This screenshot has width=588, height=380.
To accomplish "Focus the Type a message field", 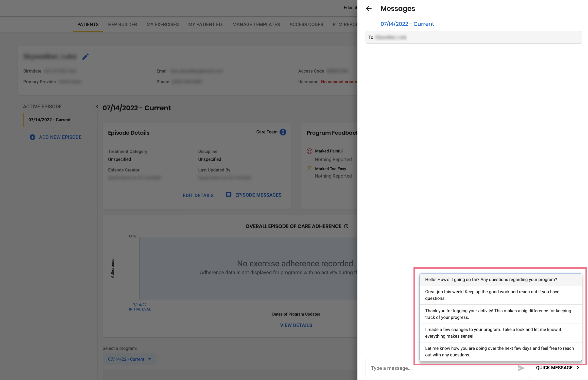I will click(438, 368).
